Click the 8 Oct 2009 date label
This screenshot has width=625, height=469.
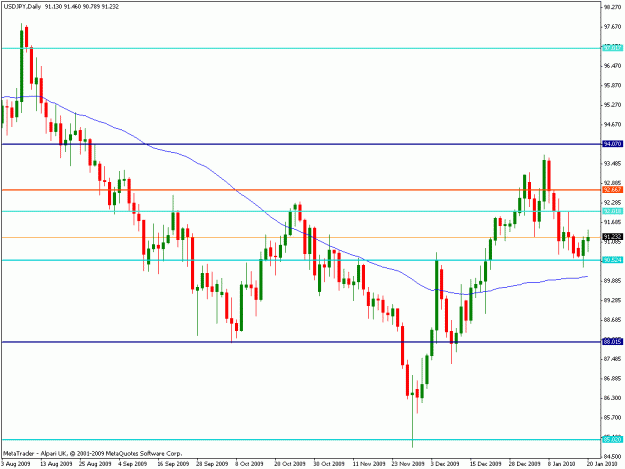coord(249,464)
